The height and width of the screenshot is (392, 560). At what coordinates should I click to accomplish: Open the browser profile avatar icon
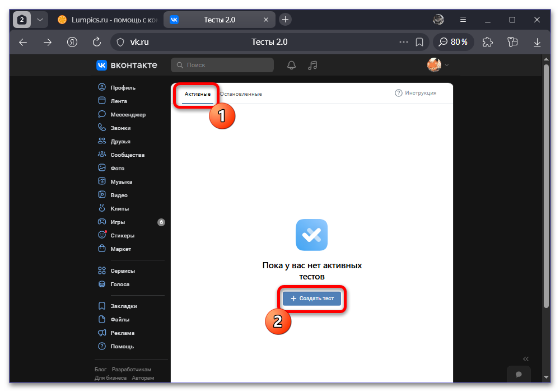pos(438,20)
